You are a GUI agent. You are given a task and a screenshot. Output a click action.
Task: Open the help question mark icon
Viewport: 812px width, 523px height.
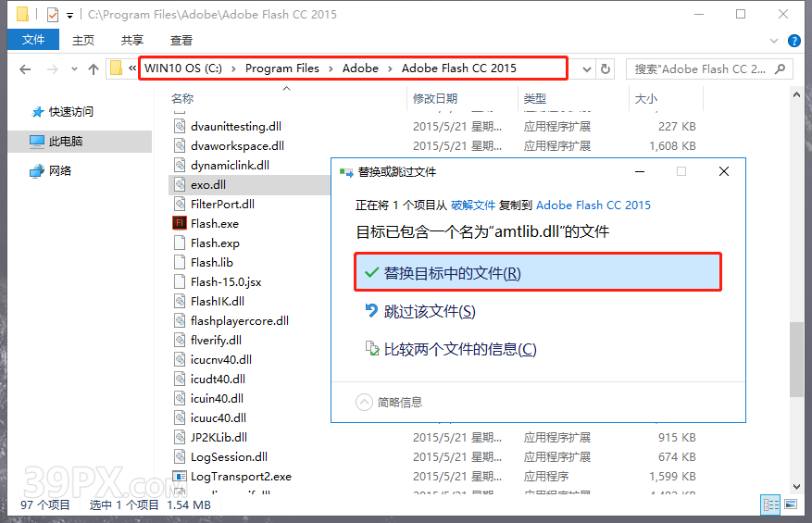(793, 41)
